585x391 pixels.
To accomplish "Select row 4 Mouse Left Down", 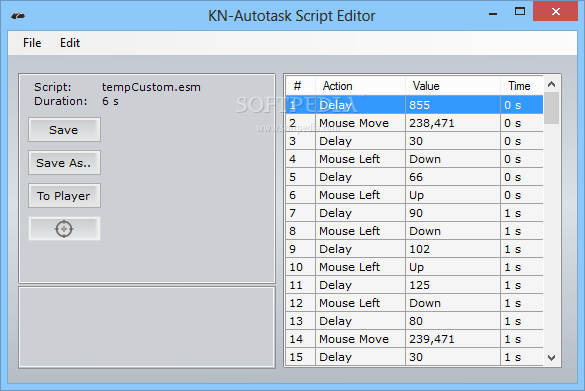I will tap(414, 159).
